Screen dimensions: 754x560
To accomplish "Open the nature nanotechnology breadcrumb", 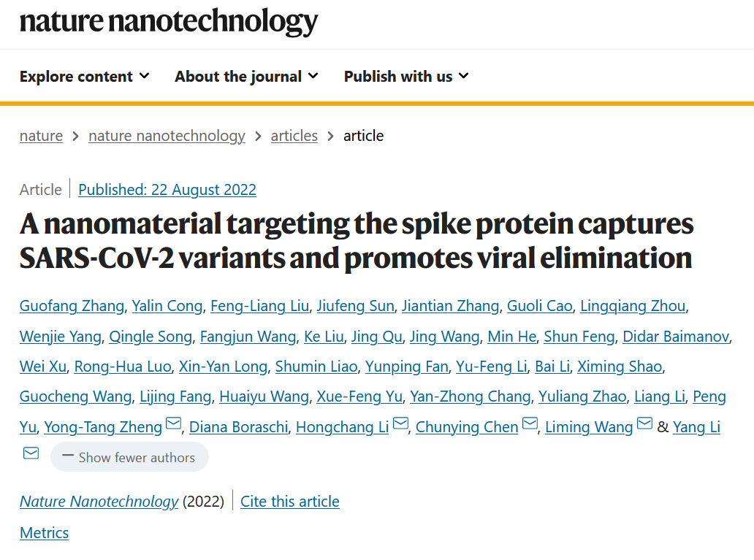I will point(167,136).
